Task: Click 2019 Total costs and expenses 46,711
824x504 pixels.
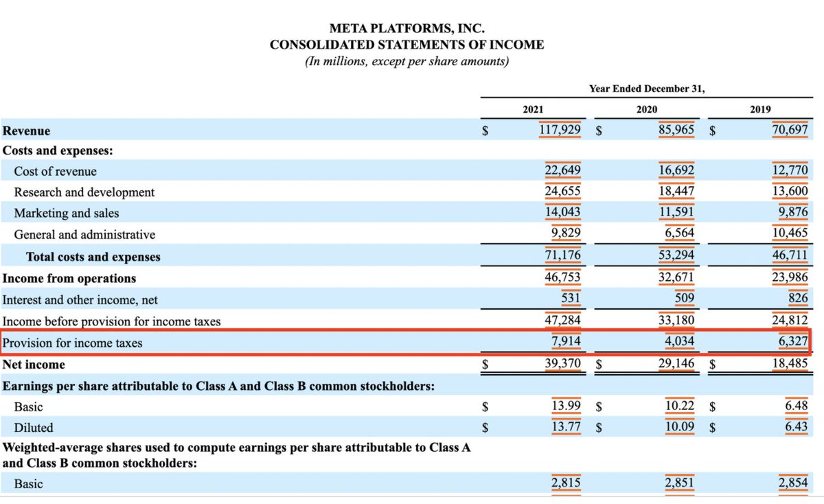Action: (790, 256)
